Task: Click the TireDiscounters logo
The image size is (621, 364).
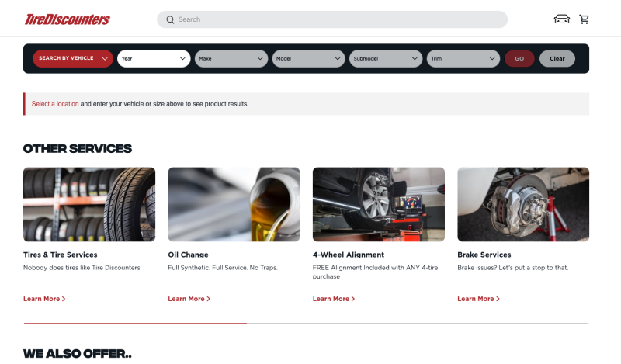Action: click(x=68, y=19)
